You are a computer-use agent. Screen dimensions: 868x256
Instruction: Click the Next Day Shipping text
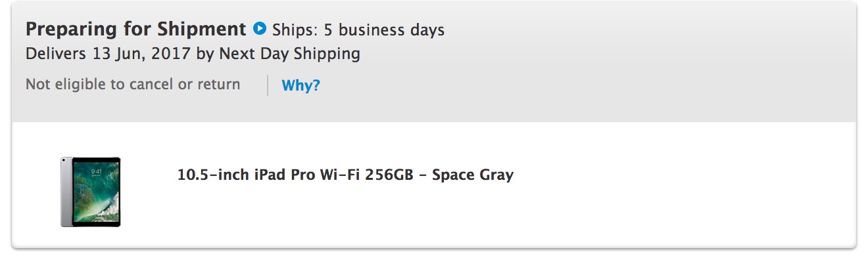[x=289, y=54]
